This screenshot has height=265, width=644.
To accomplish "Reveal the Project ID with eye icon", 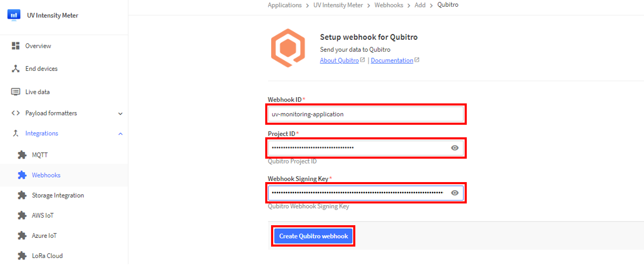I will [x=455, y=148].
